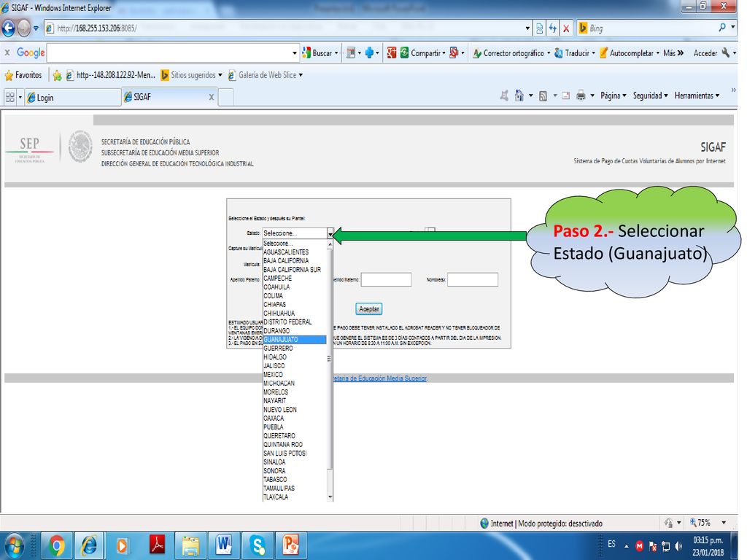Click the Apellido Materno input field
This screenshot has width=747, height=560.
(x=386, y=279)
